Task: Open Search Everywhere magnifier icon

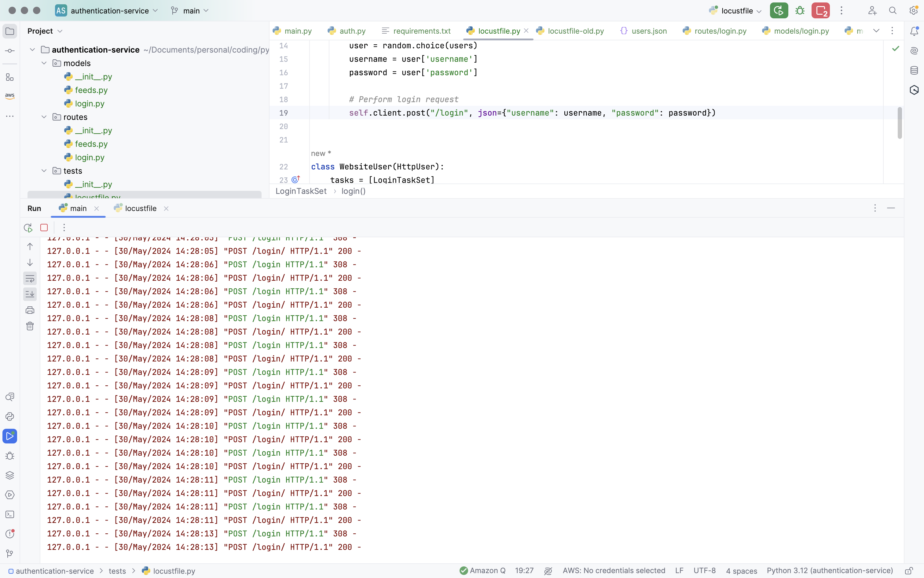Action: pos(893,11)
